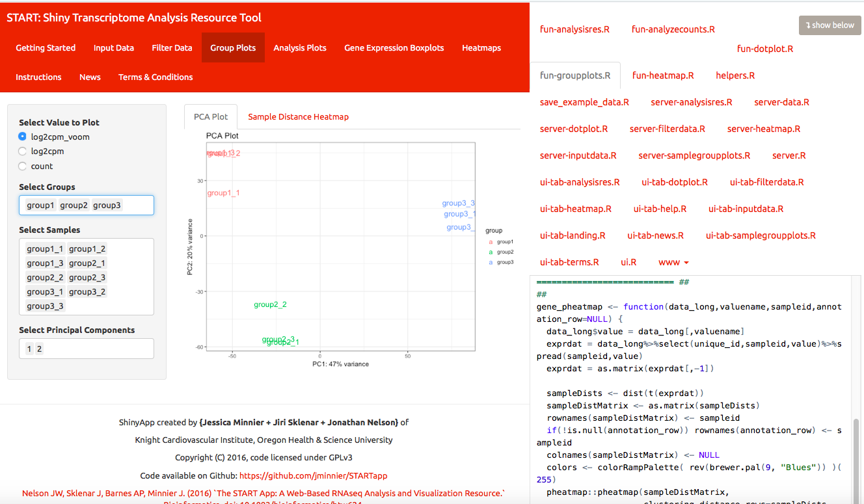The width and height of the screenshot is (864, 504).
Task: Select the group1 tag in Select Groups
Action: click(40, 205)
